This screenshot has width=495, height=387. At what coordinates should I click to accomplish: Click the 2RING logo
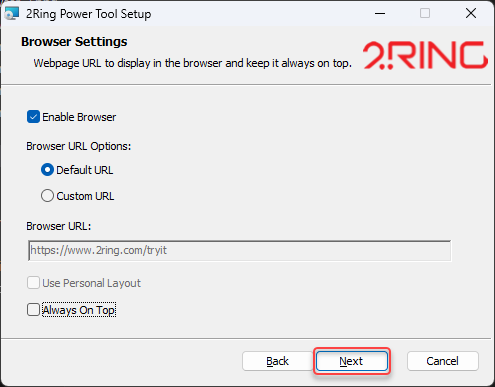click(x=425, y=55)
